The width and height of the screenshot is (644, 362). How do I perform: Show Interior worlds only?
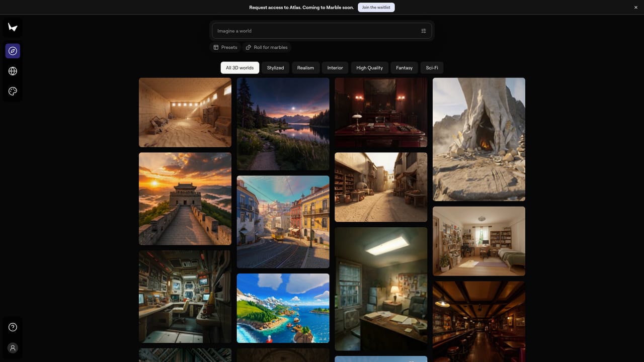click(x=335, y=68)
